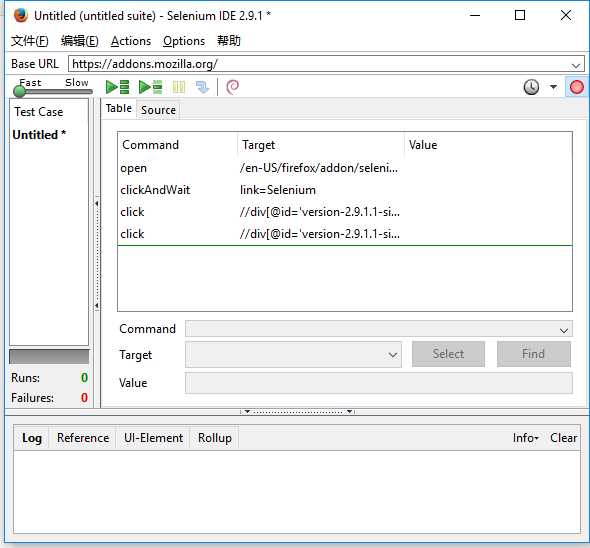Image resolution: width=590 pixels, height=548 pixels.
Task: Open the 编辑(E) menu
Action: [x=80, y=41]
